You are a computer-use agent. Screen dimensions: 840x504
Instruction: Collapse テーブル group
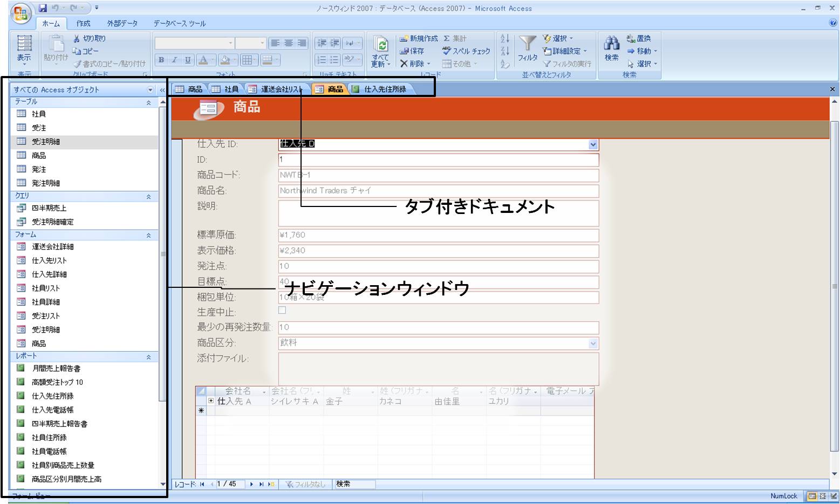[x=148, y=102]
